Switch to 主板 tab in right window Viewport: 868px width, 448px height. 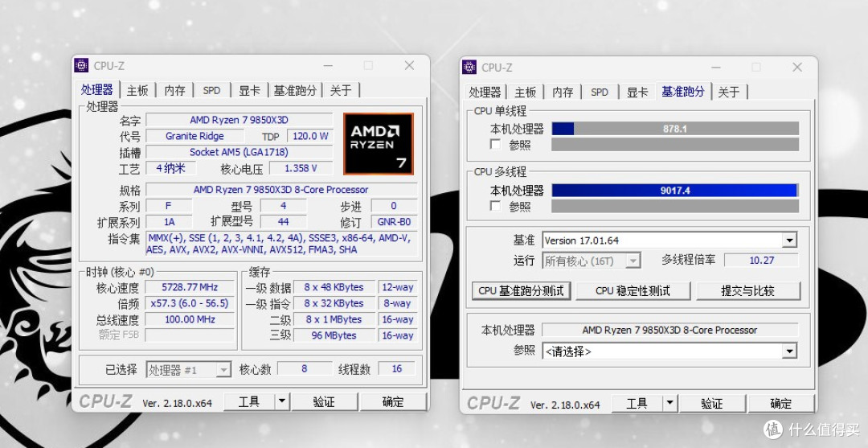point(525,92)
